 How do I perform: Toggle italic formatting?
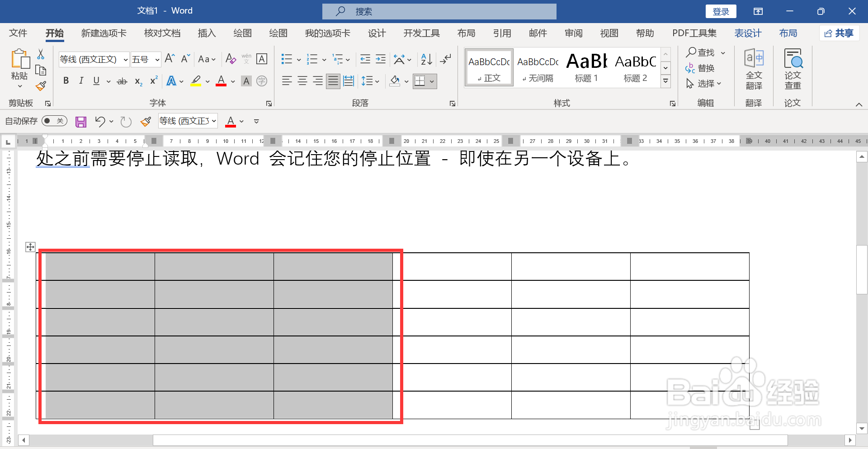click(x=81, y=81)
